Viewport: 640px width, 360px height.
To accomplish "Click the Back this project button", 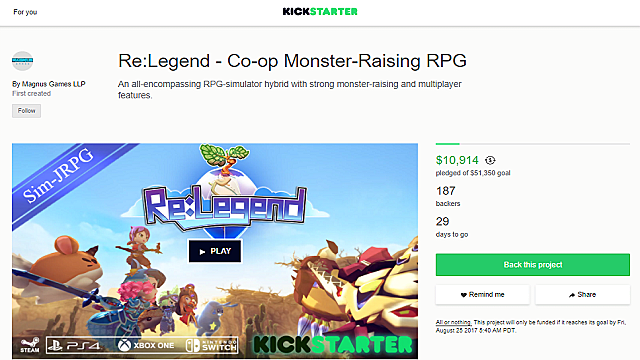I will click(x=533, y=264).
